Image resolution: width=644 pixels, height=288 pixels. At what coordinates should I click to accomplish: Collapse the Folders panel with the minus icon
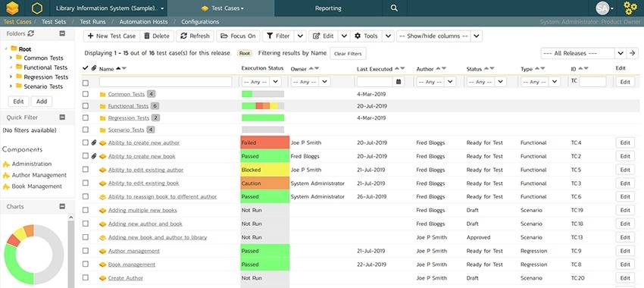[62, 33]
